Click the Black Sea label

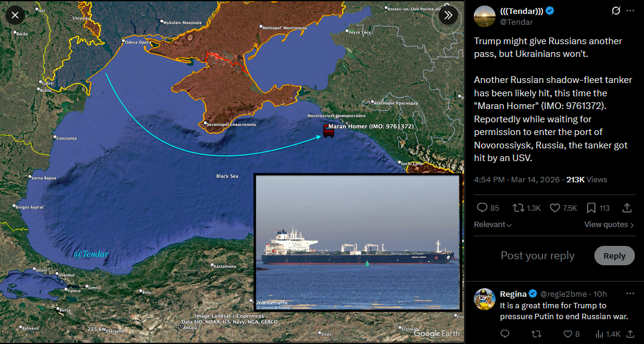pos(227,176)
